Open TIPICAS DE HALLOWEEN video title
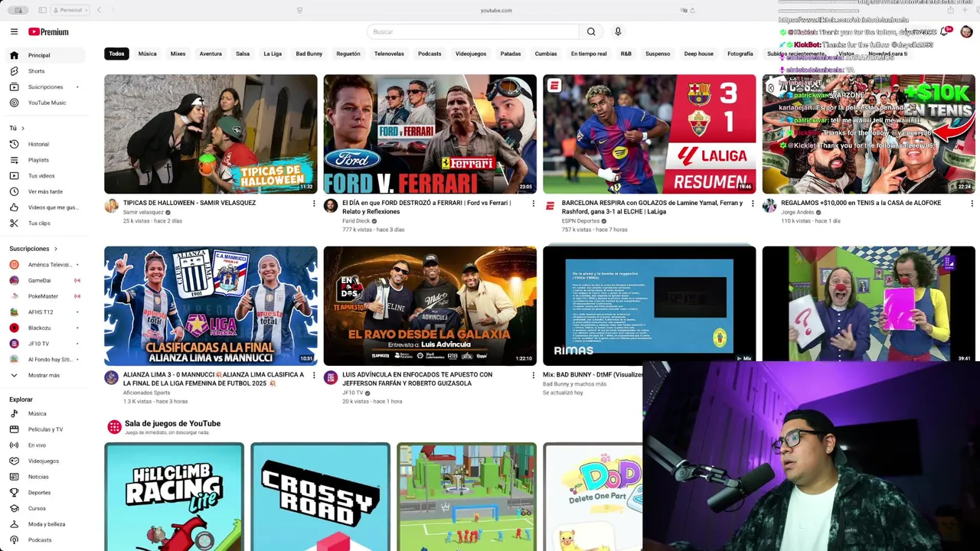The height and width of the screenshot is (551, 980). coord(189,203)
